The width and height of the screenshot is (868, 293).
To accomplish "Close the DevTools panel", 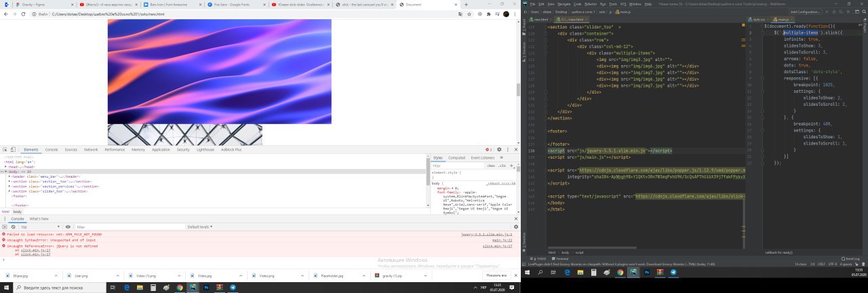I will tap(516, 149).
